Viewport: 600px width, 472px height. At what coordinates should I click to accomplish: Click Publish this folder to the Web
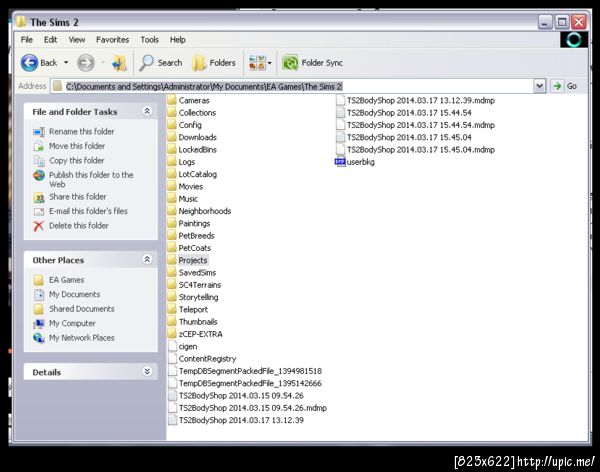point(83,180)
